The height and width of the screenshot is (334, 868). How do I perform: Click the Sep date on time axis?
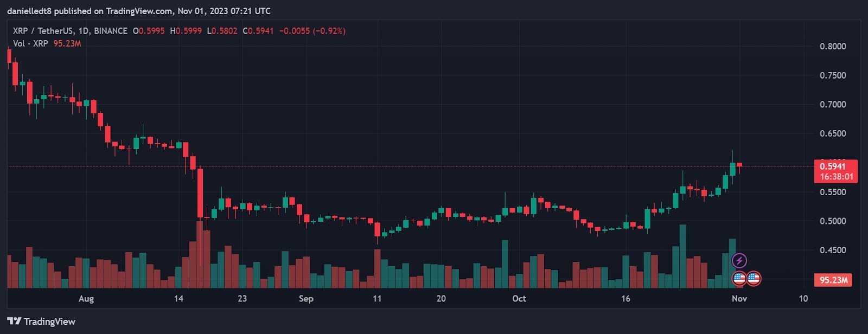point(306,298)
